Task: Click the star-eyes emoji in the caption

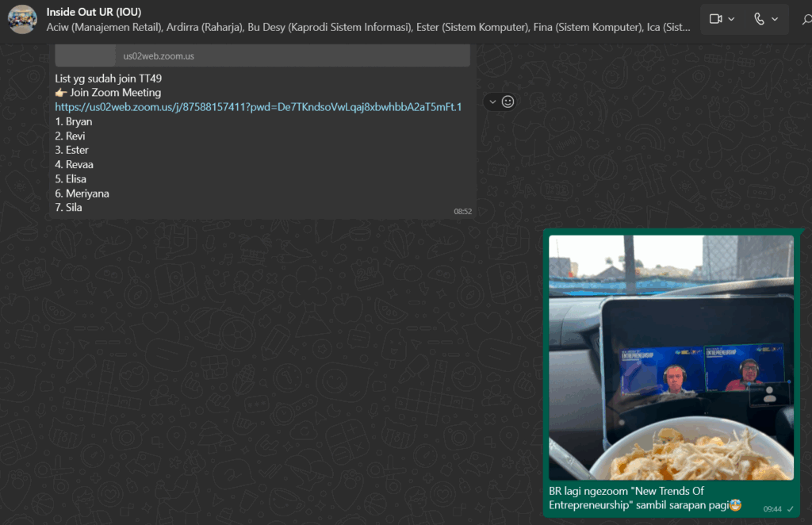Action: click(735, 506)
